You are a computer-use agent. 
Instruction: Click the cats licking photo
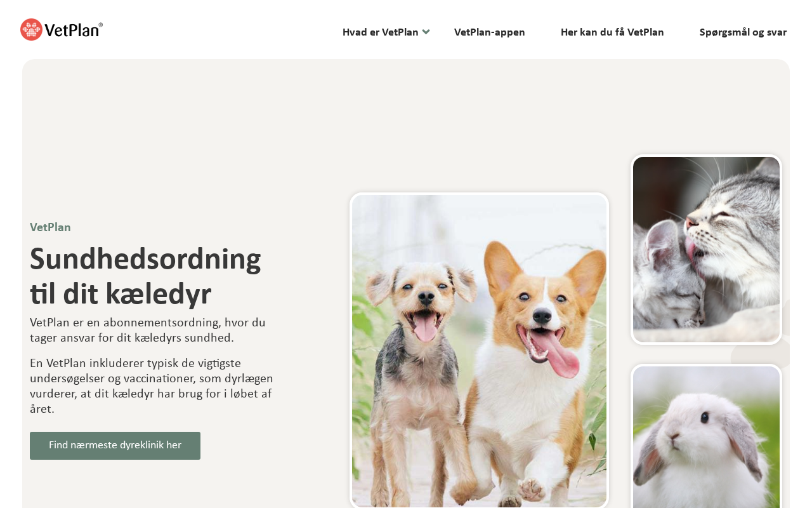point(706,250)
